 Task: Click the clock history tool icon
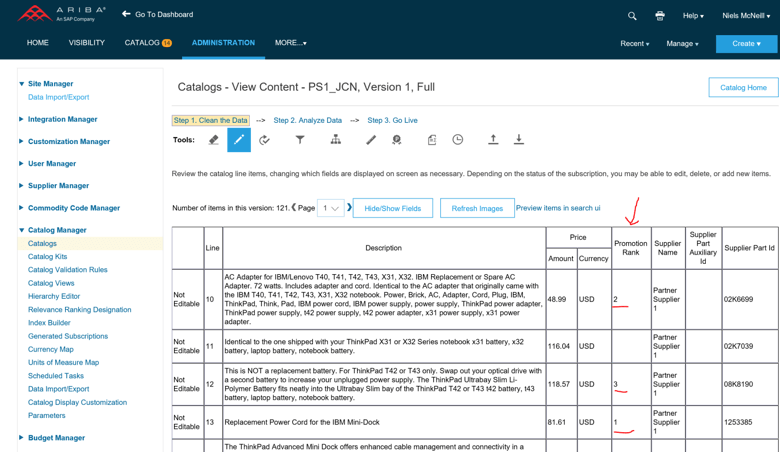click(458, 140)
